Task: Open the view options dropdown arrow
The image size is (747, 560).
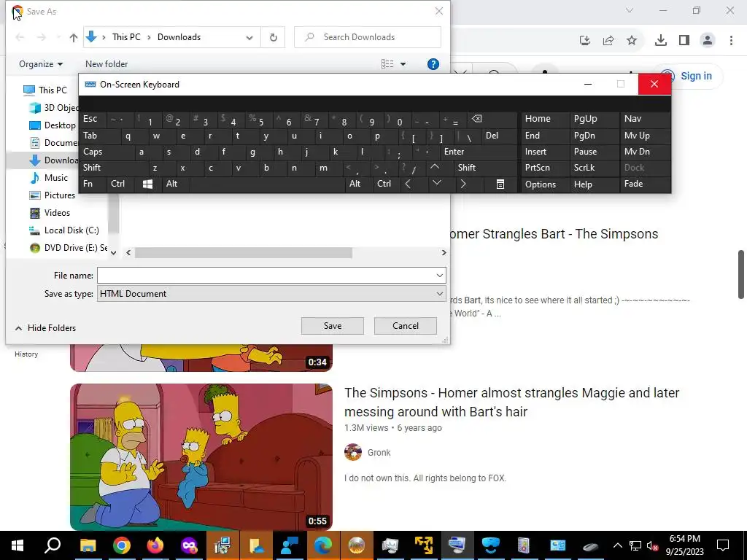Action: pos(403,64)
